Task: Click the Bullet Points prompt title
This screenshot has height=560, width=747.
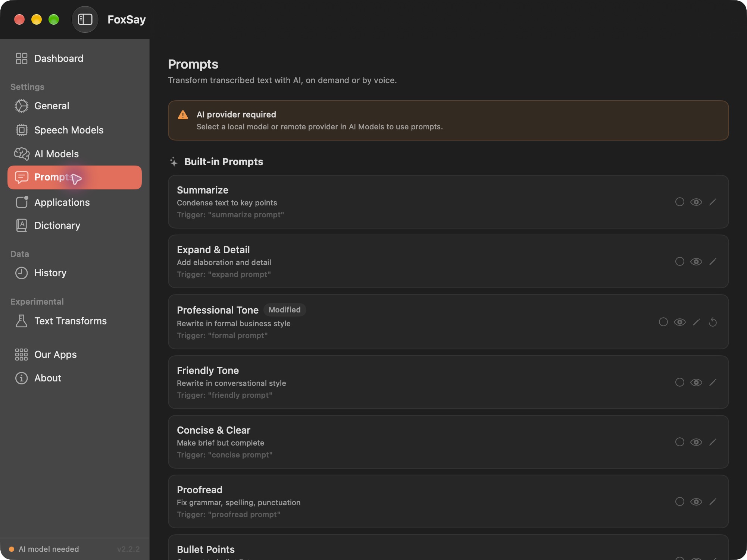Action: tap(206, 550)
